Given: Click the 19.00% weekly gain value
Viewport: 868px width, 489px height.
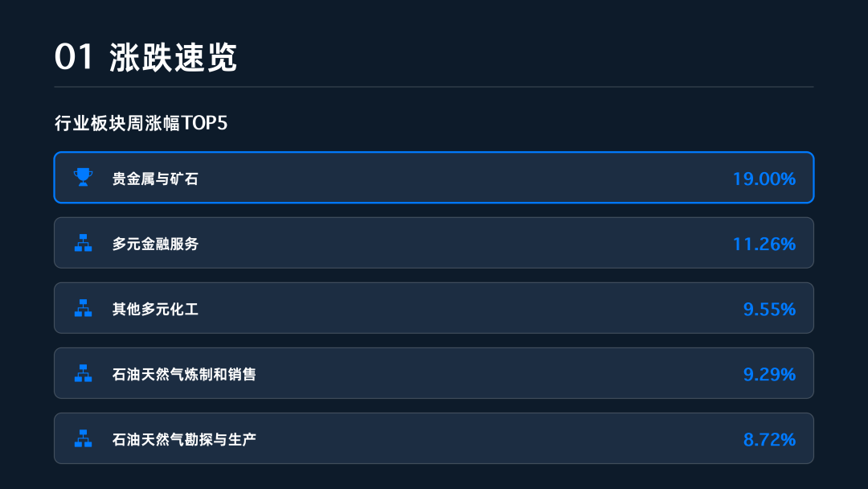Looking at the screenshot, I should pos(764,179).
